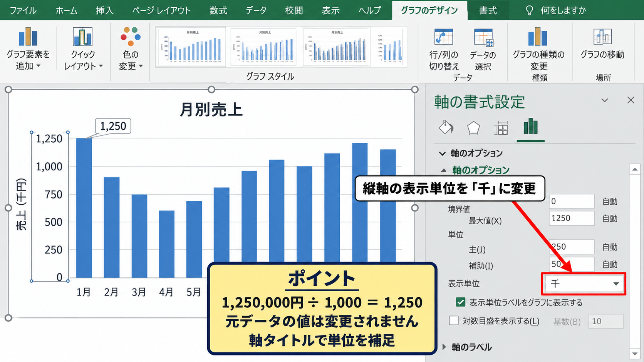This screenshot has height=362, width=644.
Task: Switch to データ tab
Action: [256, 10]
